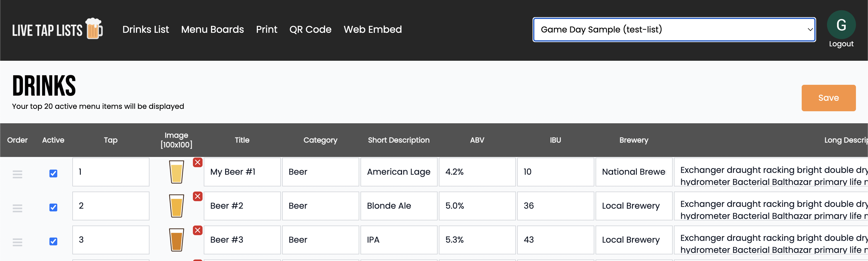868x261 pixels.
Task: Click the orange Save button
Action: (828, 98)
